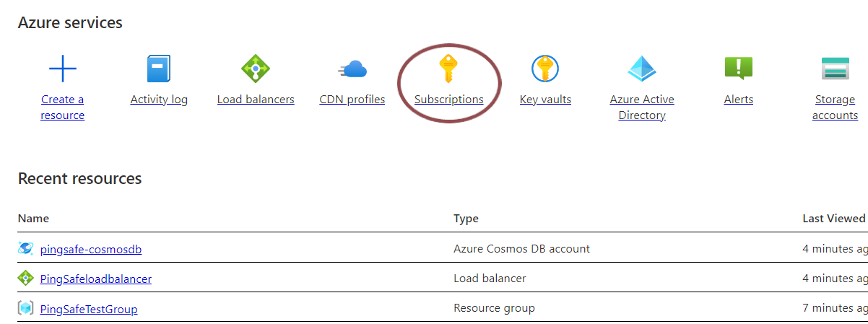Open the Azure Active Directory pyramid icon
868x324 pixels.
641,69
